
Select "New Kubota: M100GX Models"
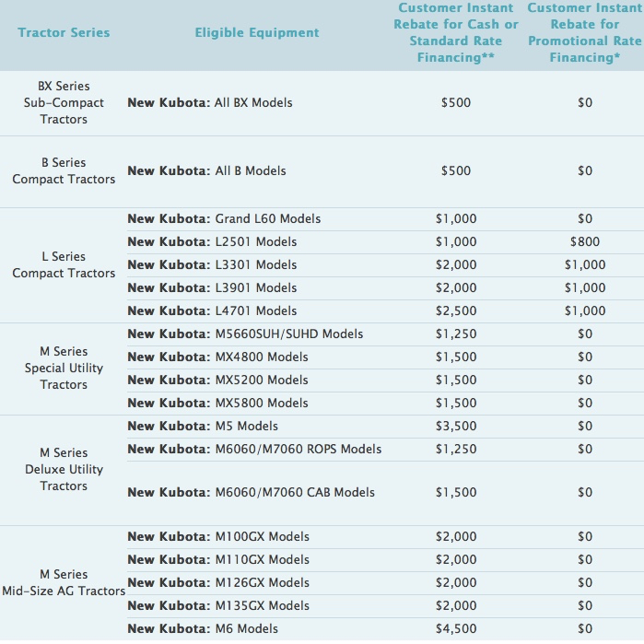[218, 536]
